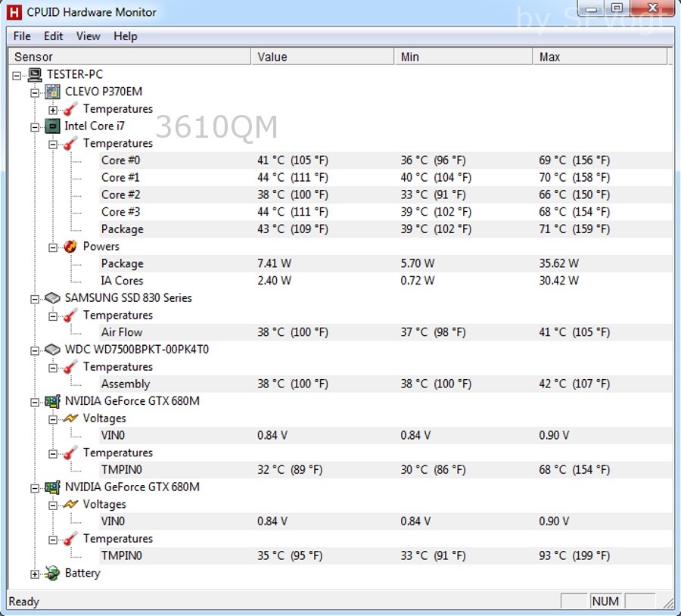Select the Package power row
Image resolution: width=681 pixels, height=616 pixels.
pyautogui.click(x=386, y=263)
